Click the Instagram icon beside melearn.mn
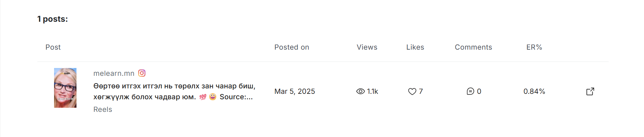The height and width of the screenshot is (137, 644). (142, 73)
